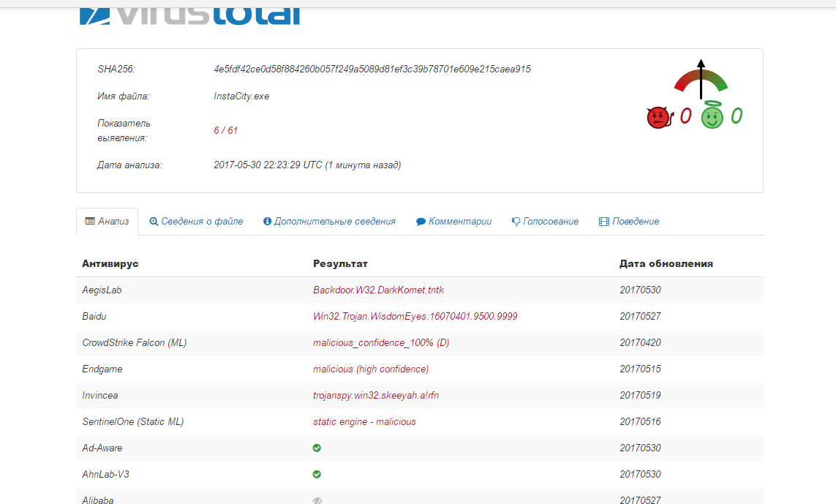Click the Backdoor.W32.DarkKomet.tntk result
836x504 pixels.
(379, 290)
